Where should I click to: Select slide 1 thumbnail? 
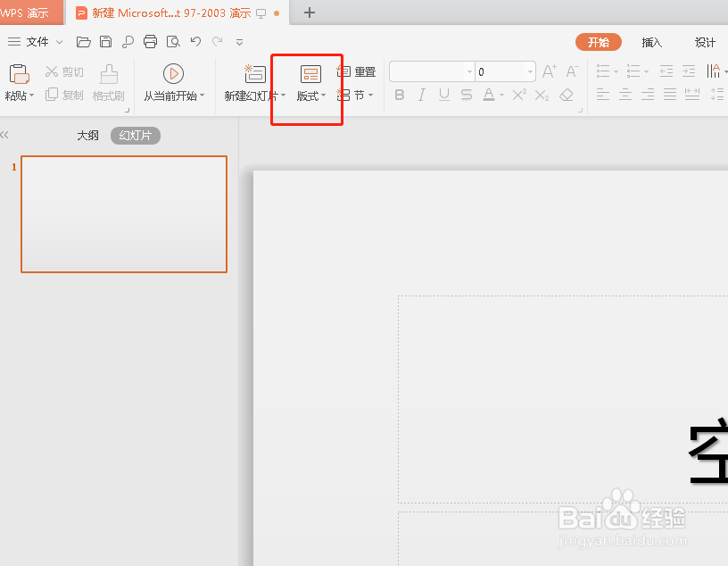pyautogui.click(x=124, y=214)
